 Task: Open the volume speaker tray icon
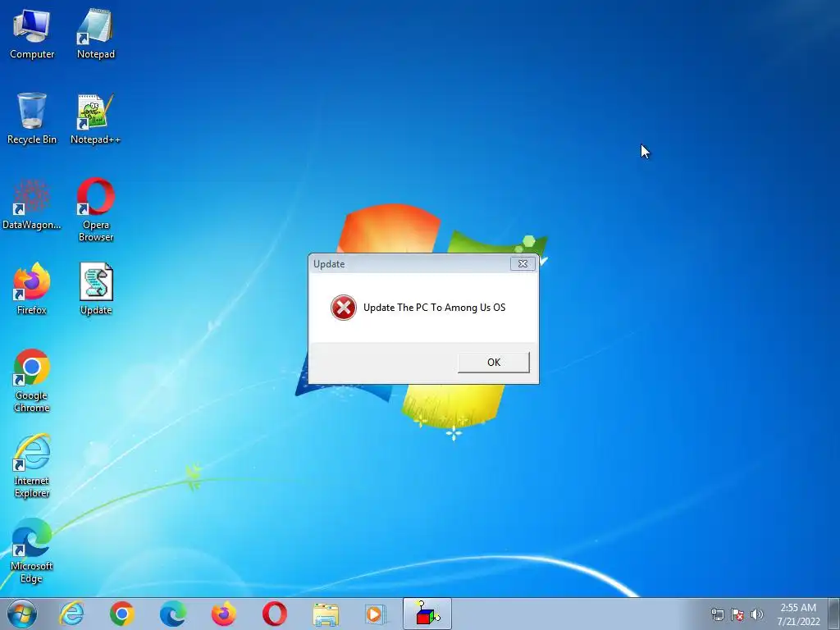(757, 614)
